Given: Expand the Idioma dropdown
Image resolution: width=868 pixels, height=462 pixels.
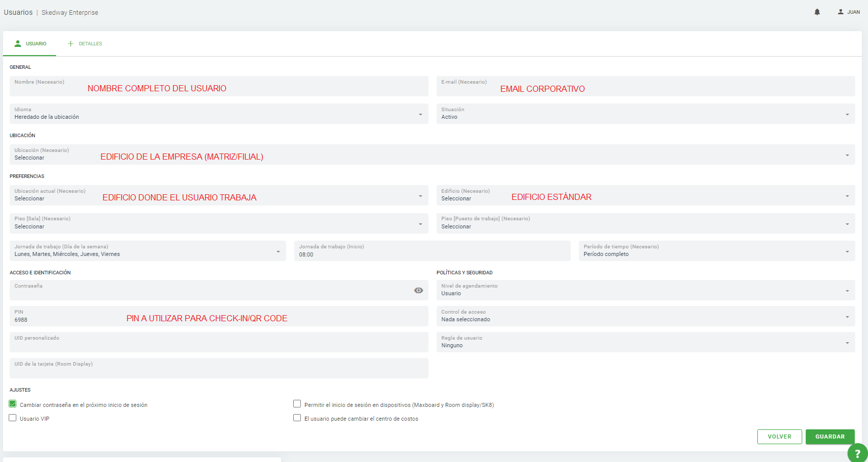Looking at the screenshot, I should (x=218, y=114).
